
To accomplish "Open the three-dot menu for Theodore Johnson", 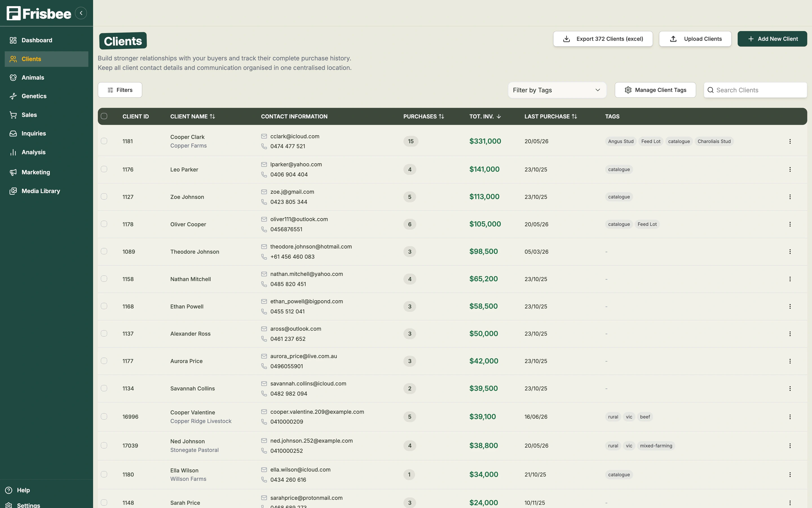I will click(x=790, y=252).
